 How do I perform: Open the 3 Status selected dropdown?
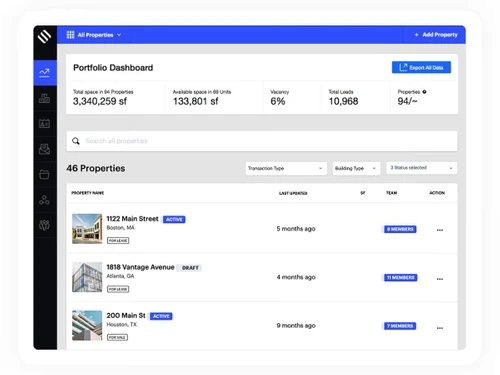pyautogui.click(x=422, y=168)
